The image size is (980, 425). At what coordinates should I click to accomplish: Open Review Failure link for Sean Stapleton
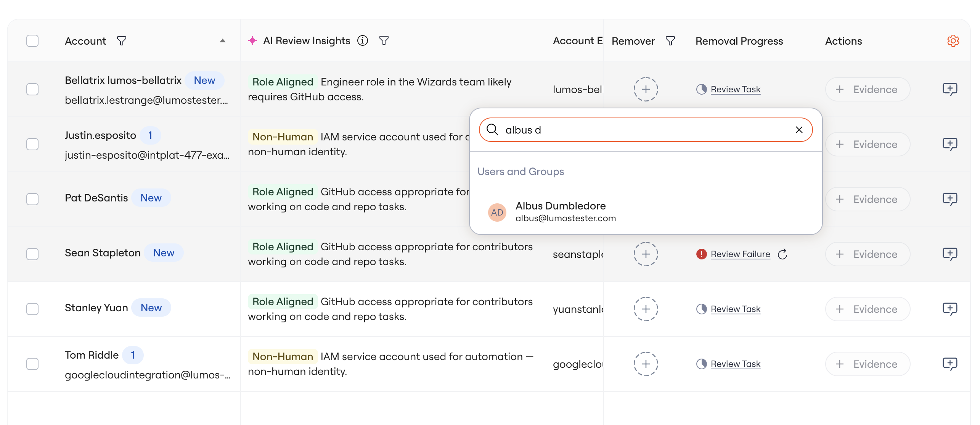(x=740, y=254)
